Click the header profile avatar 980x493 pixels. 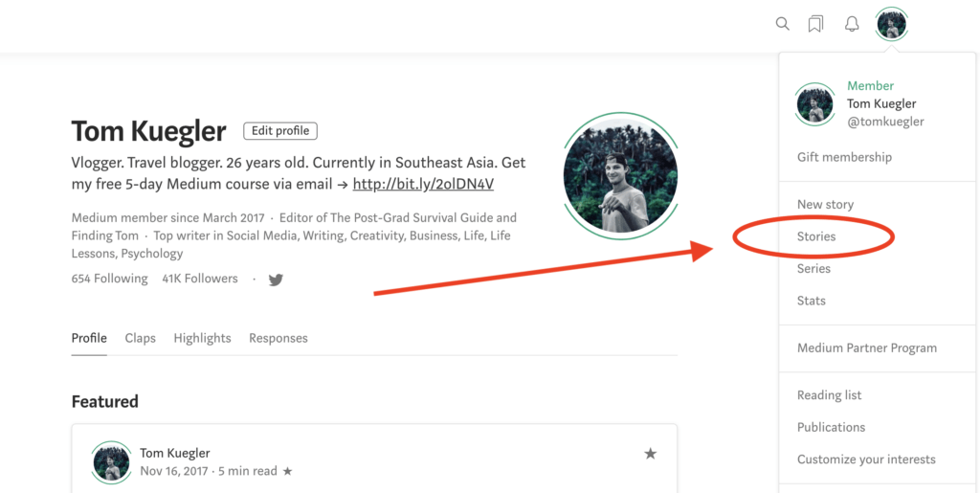click(891, 24)
